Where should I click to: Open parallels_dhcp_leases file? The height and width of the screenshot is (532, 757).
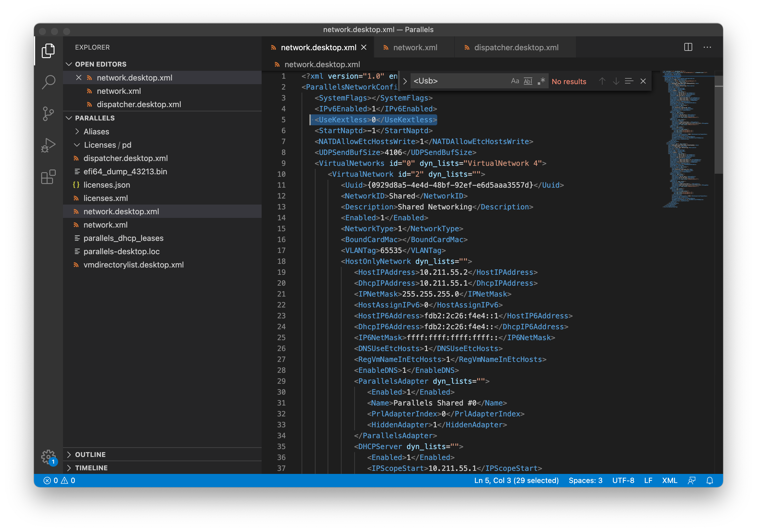[x=162, y=238]
